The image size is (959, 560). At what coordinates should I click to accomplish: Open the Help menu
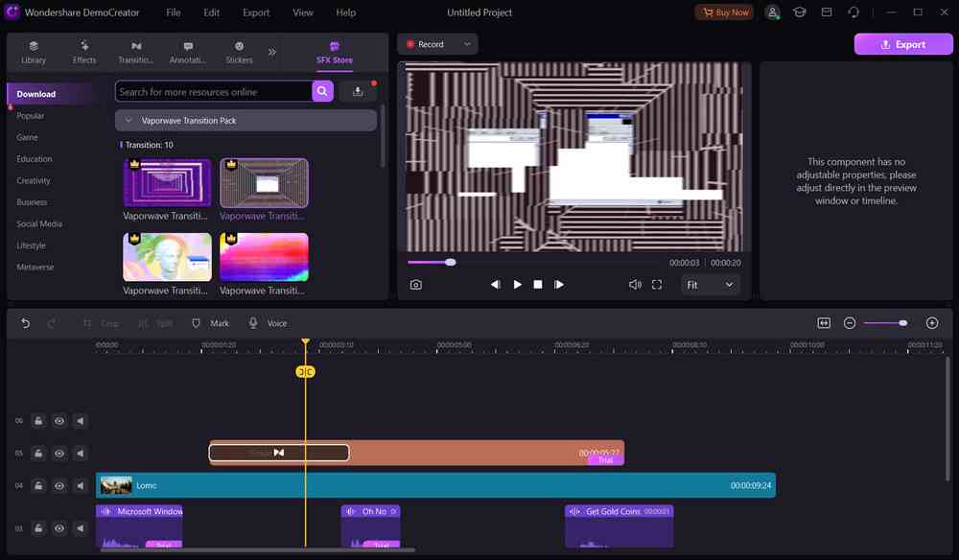click(x=345, y=12)
